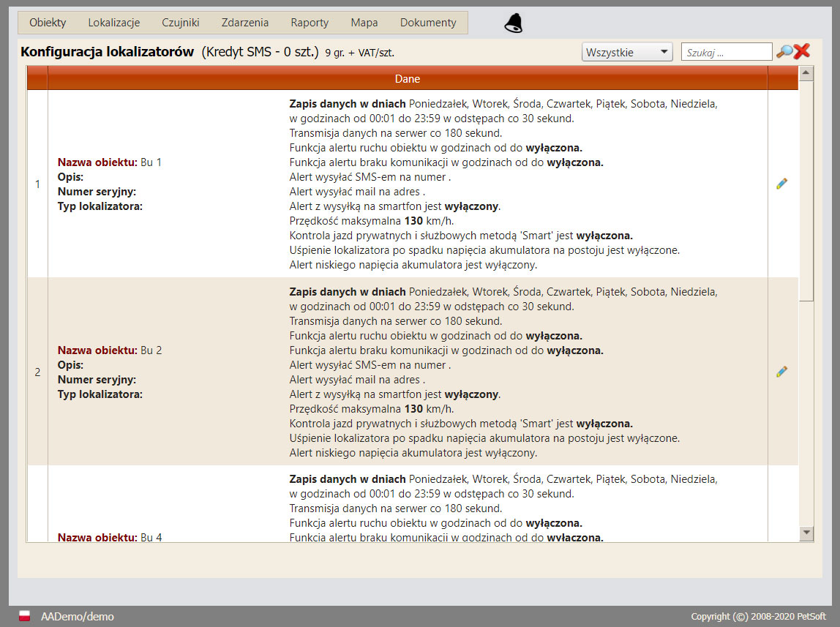Open the Raporty menu
This screenshot has height=627, width=840.
click(x=310, y=23)
